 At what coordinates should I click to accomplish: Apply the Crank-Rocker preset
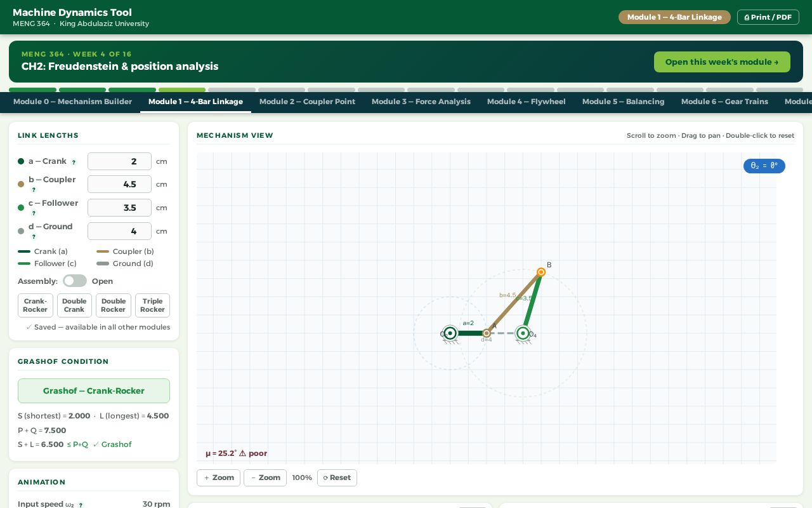click(35, 305)
